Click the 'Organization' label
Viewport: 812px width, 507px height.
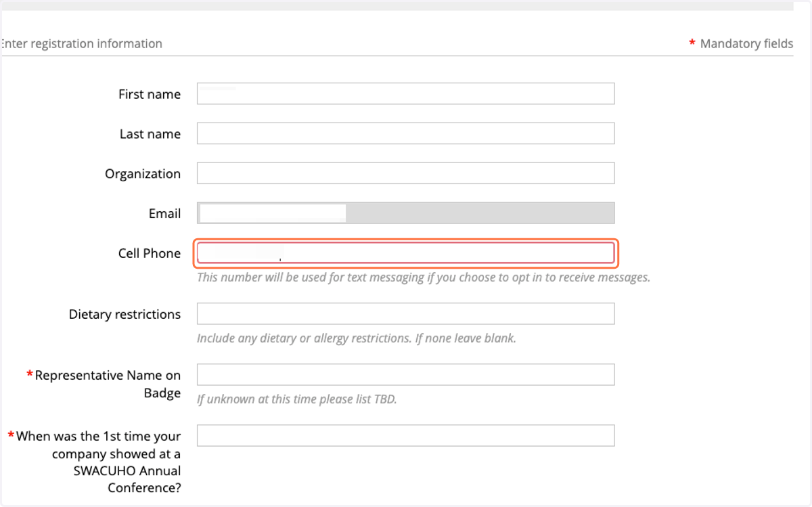[143, 173]
